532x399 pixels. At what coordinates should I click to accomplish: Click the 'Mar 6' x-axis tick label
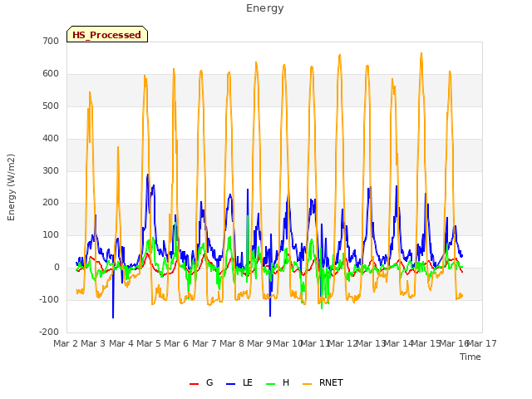click(176, 343)
